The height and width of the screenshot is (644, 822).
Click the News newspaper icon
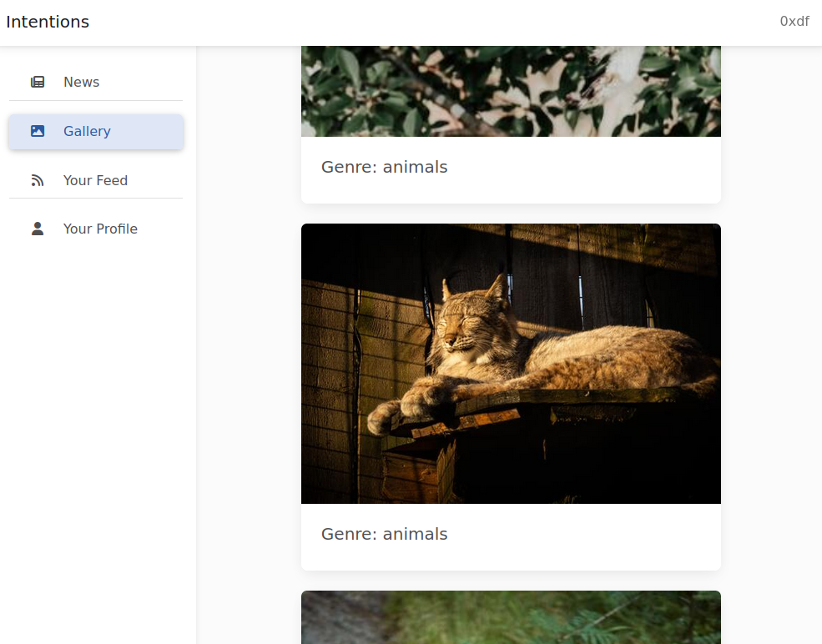click(38, 82)
